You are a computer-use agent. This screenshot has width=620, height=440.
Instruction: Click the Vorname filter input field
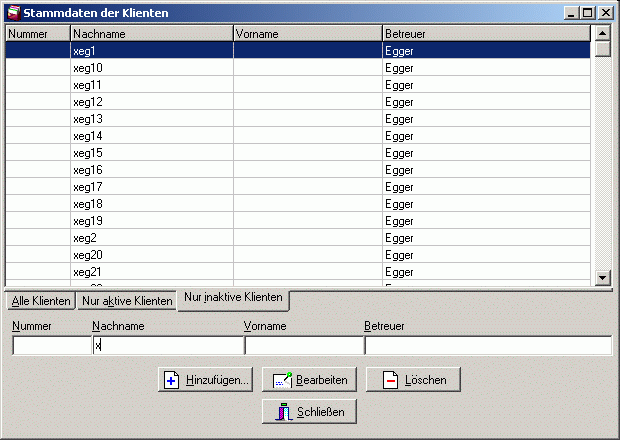(304, 346)
